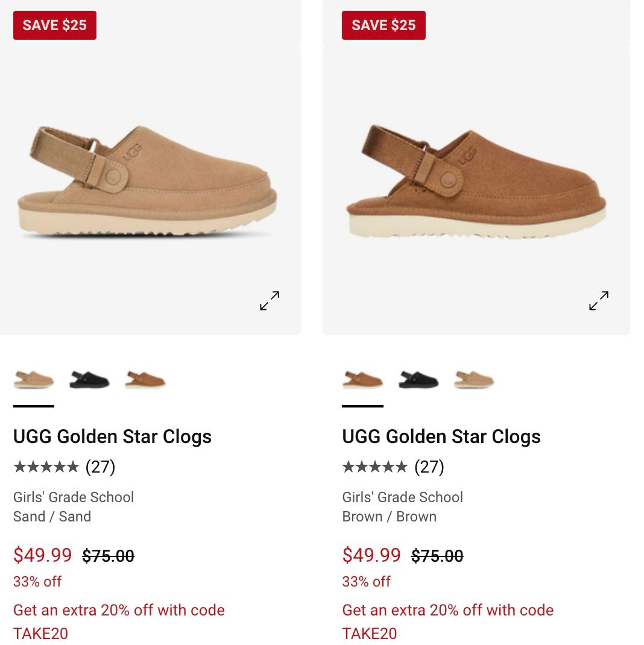Viewport: 644px width, 645px height.
Task: Select the black color swatch for the left clogs
Action: pos(90,380)
